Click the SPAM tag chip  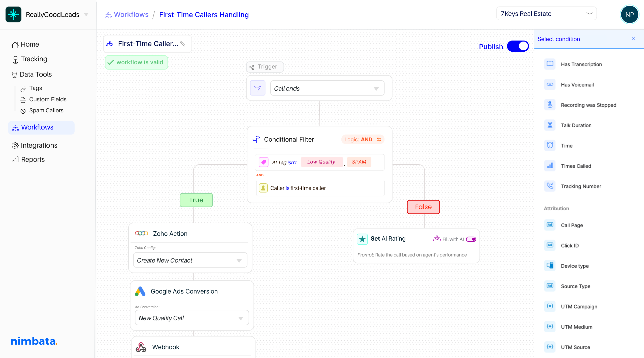click(359, 162)
